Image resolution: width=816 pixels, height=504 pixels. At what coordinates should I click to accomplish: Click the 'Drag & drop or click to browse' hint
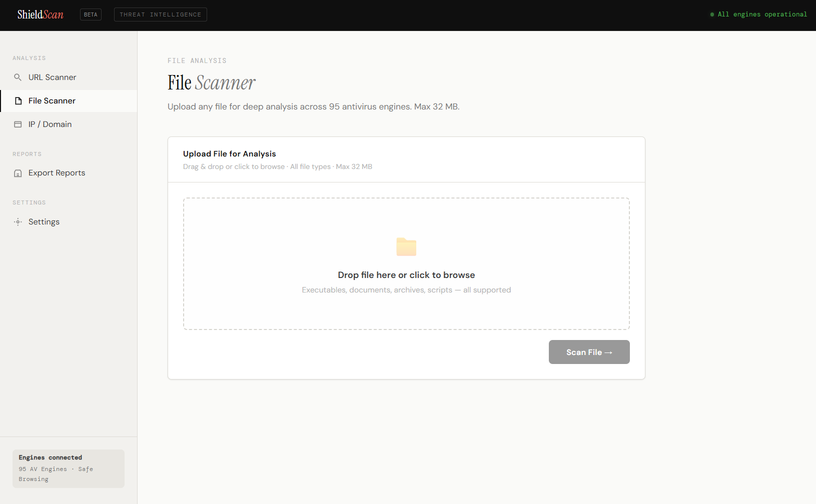pyautogui.click(x=278, y=166)
